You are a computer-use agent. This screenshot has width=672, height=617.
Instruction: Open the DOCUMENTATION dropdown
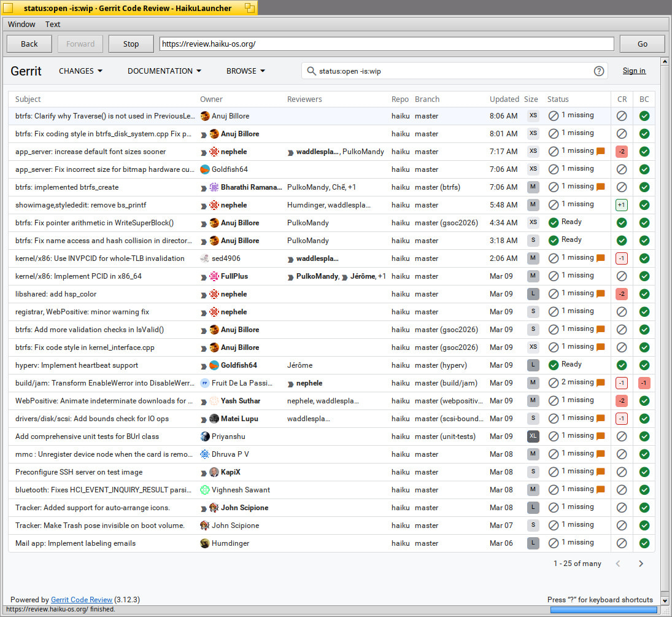pos(164,71)
